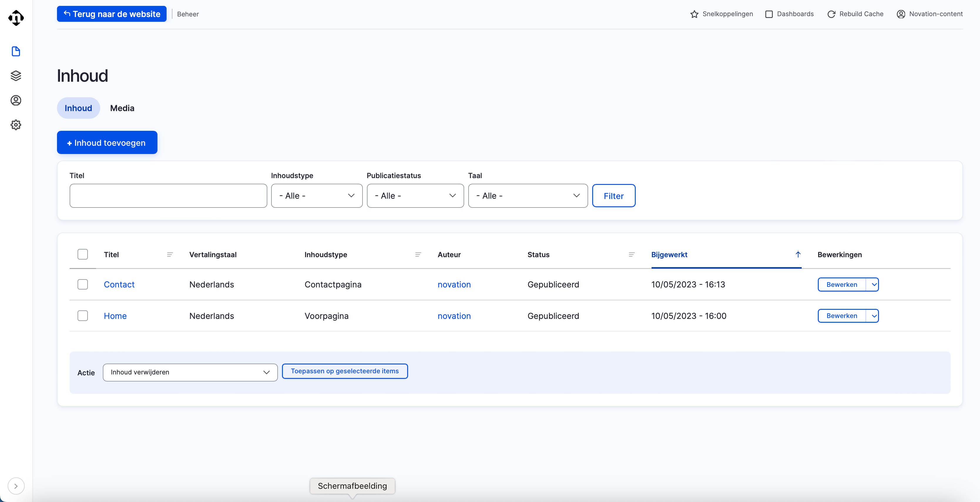The height and width of the screenshot is (502, 980).
Task: Click the Rebuild Cache refresh icon
Action: (x=831, y=14)
